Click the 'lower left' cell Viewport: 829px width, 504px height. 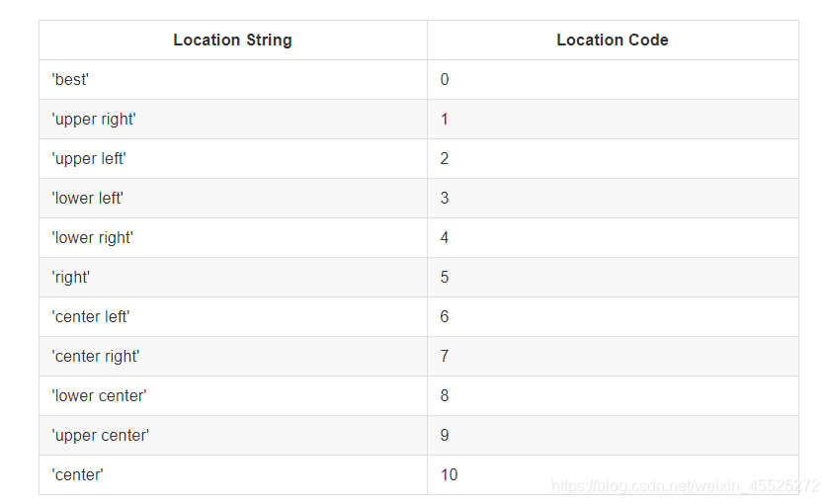pyautogui.click(x=88, y=199)
